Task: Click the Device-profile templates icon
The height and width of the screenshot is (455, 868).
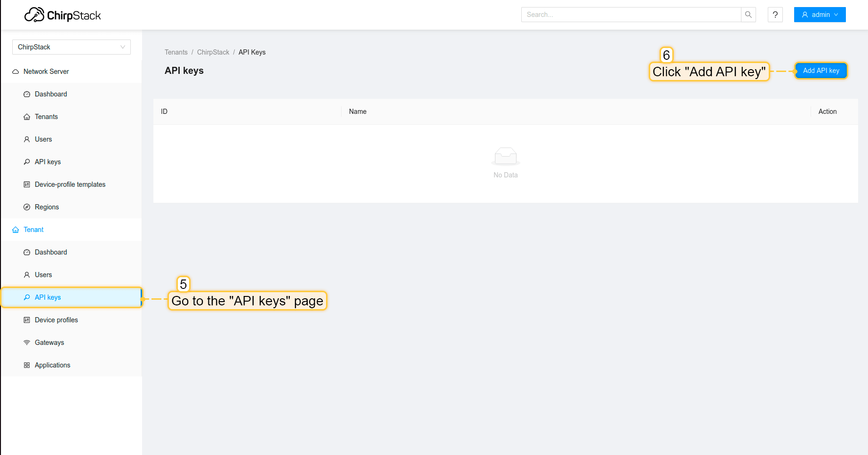Action: pyautogui.click(x=27, y=184)
